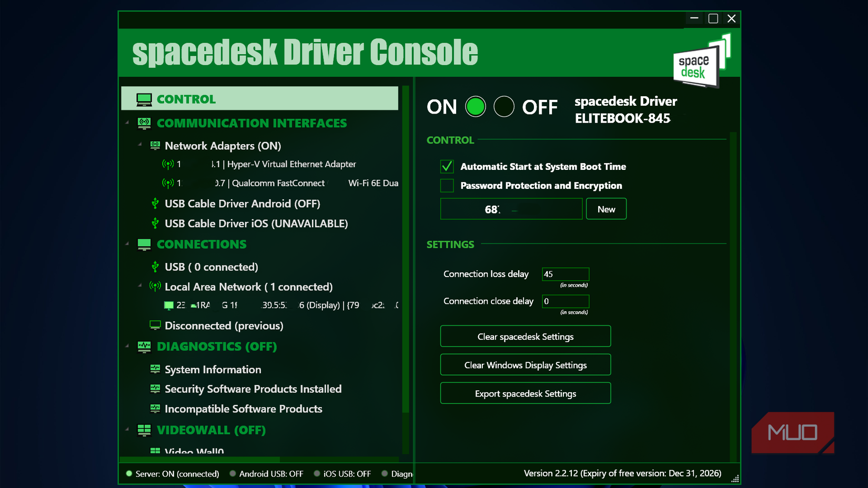Viewport: 868px width, 488px height.
Task: Click the Connections display icon
Action: (143, 244)
